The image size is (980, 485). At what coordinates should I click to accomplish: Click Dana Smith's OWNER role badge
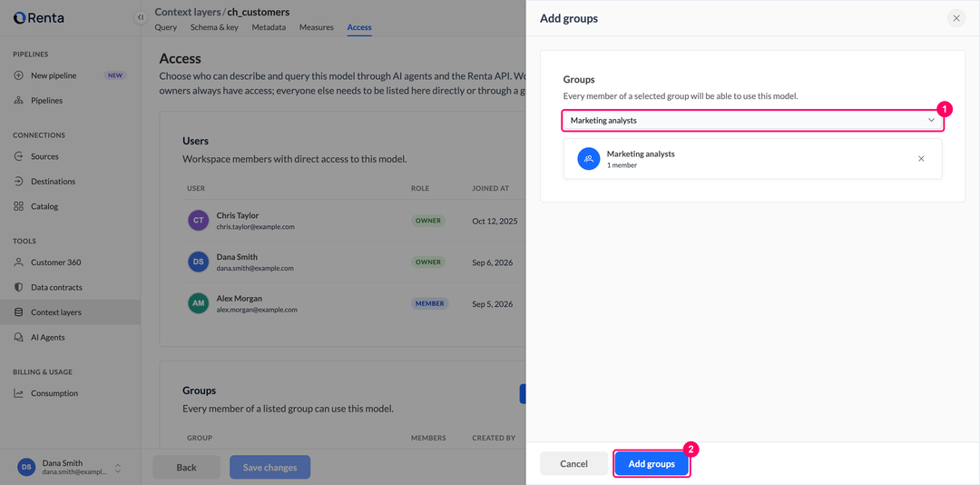(428, 262)
